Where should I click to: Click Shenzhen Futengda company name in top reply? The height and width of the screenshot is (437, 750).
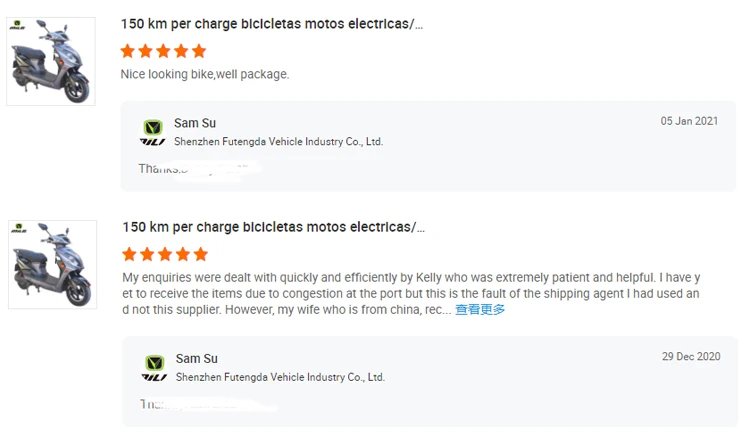(x=278, y=142)
